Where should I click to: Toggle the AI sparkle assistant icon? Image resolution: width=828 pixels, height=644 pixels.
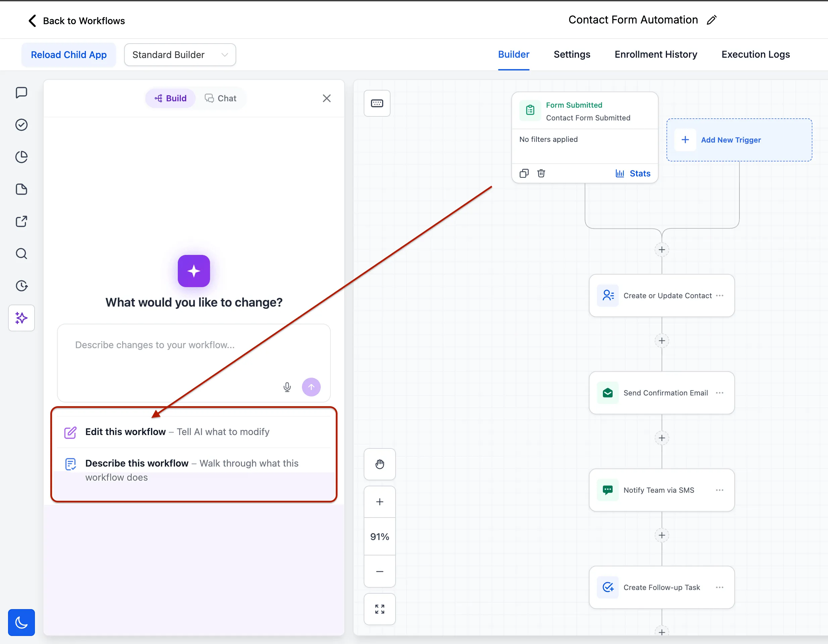click(21, 318)
